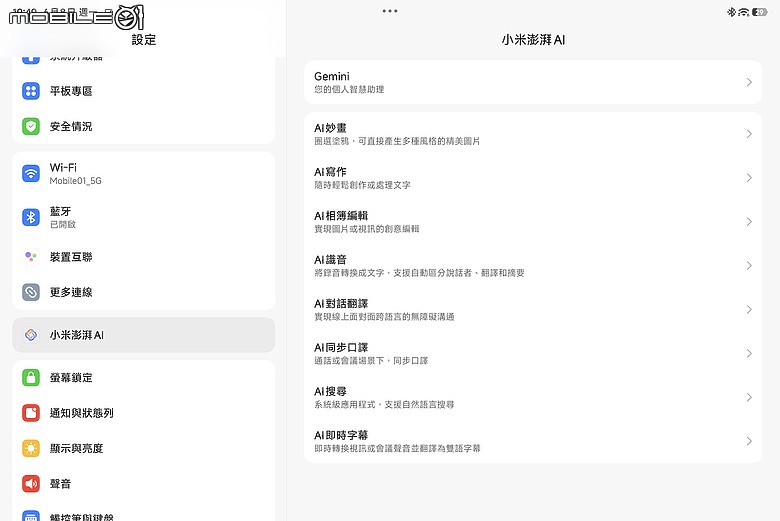The height and width of the screenshot is (521, 780).
Task: Open the AI即時字幕 title
Action: 341,435
